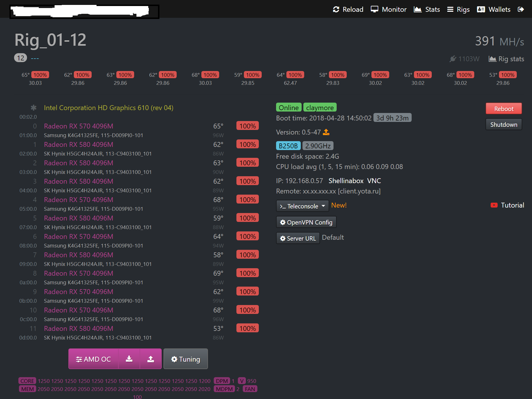Image resolution: width=532 pixels, height=399 pixels.
Task: Click the logout icon in top navigation
Action: click(x=521, y=9)
